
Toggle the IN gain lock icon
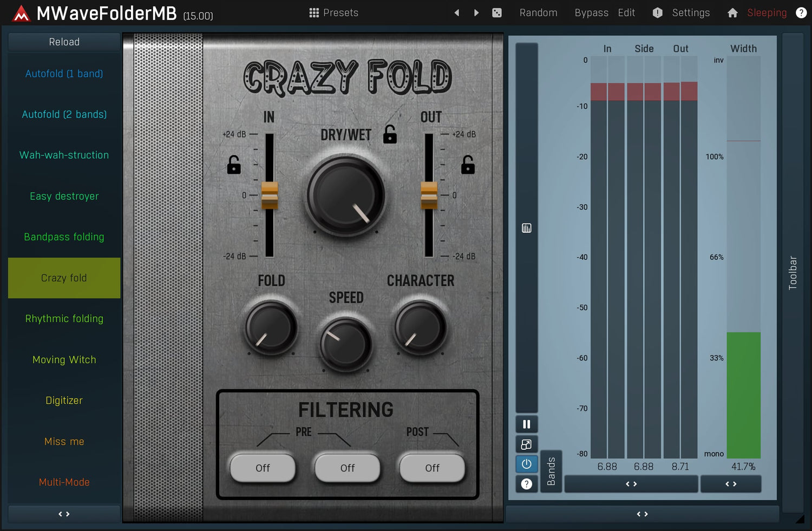click(x=234, y=165)
